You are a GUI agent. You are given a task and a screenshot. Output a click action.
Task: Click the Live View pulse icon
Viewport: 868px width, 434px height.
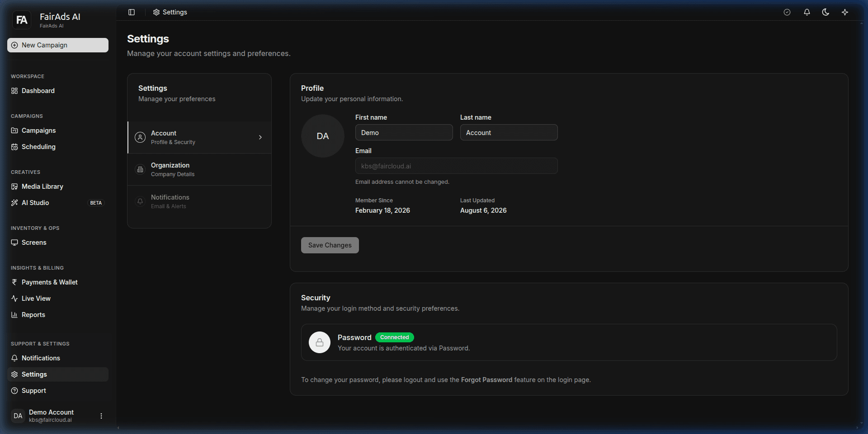(x=14, y=299)
